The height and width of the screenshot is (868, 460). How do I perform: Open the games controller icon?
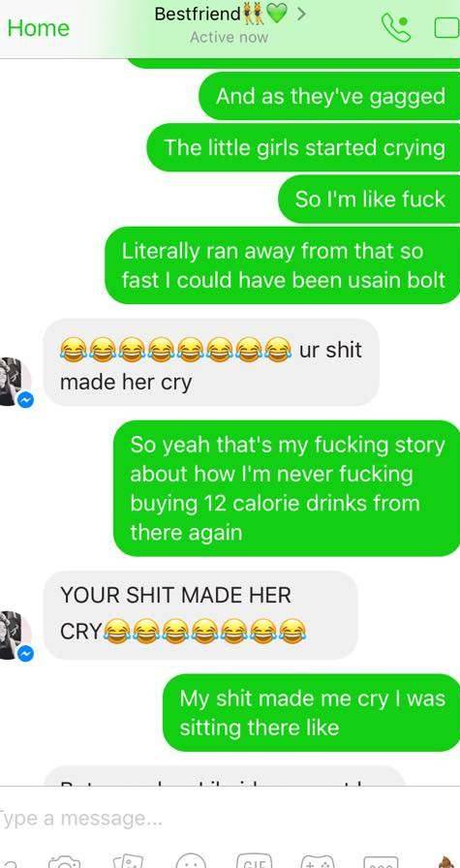(318, 862)
